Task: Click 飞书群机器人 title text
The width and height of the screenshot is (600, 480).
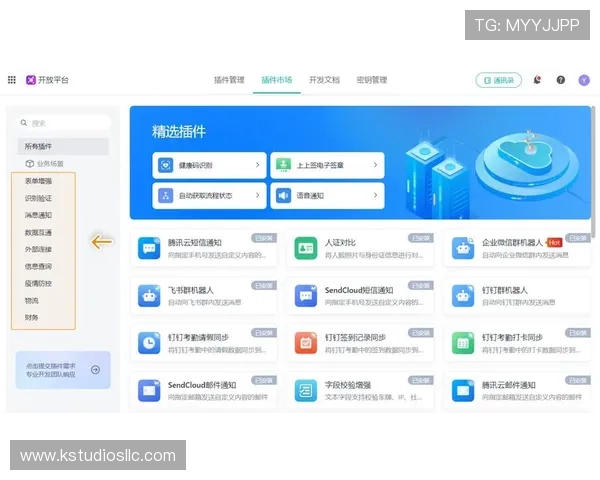Action: 191,290
